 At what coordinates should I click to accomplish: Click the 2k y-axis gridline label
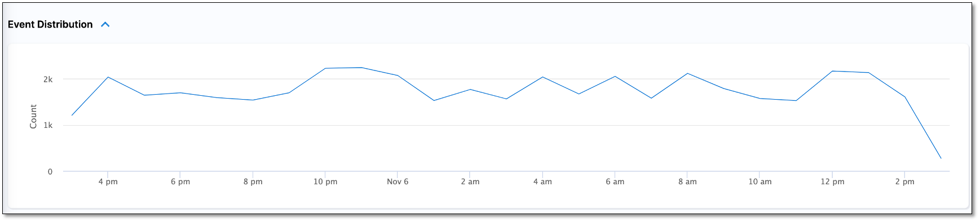(x=48, y=79)
